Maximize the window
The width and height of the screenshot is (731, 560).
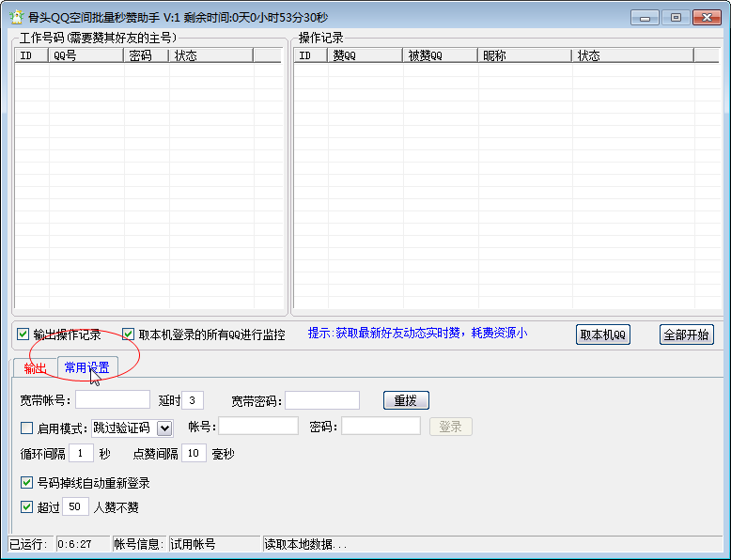[x=676, y=18]
